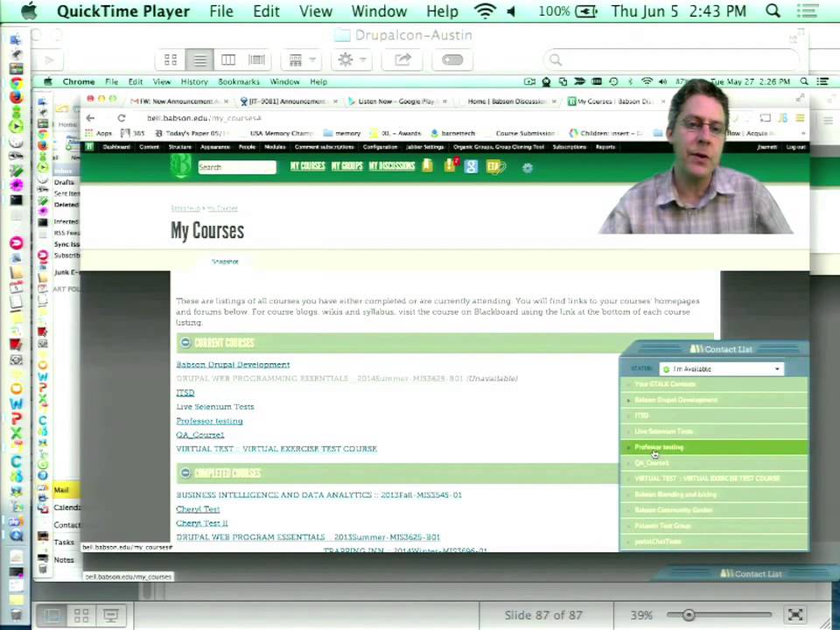Open the I'm Available status dropdown
Viewport: 840px width, 630px height.
(722, 369)
